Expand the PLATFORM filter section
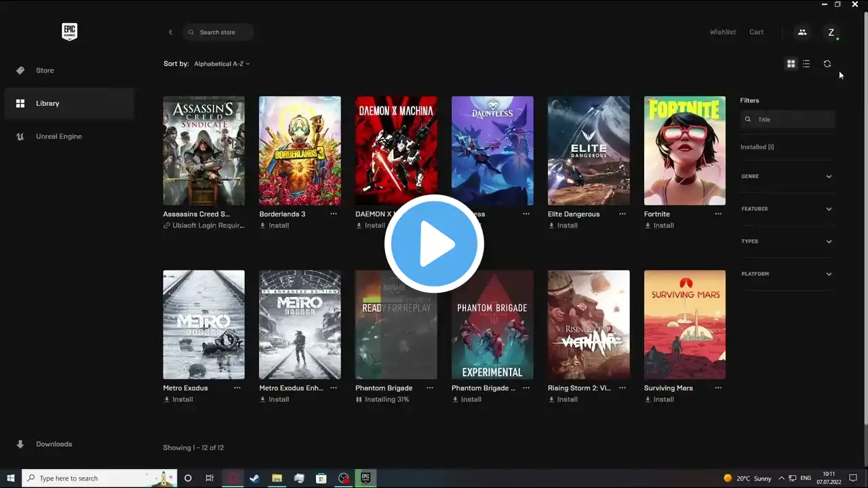Screen dimensions: 868x488 [x=787, y=274]
